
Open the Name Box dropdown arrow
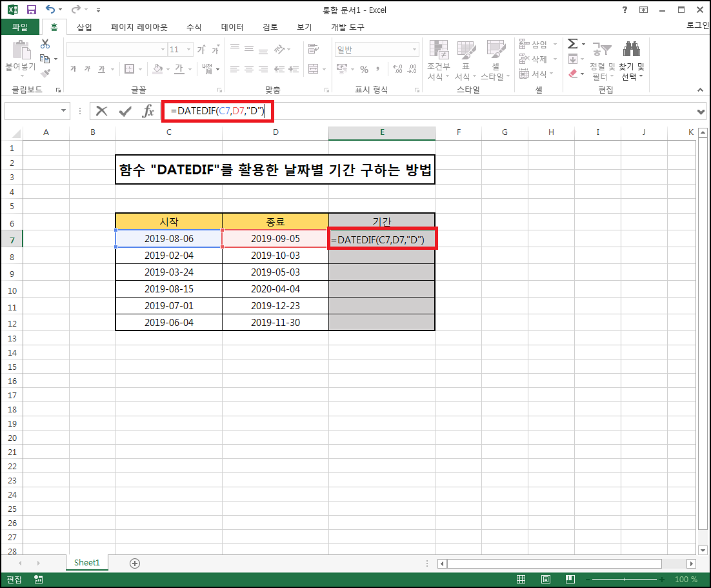pyautogui.click(x=63, y=111)
